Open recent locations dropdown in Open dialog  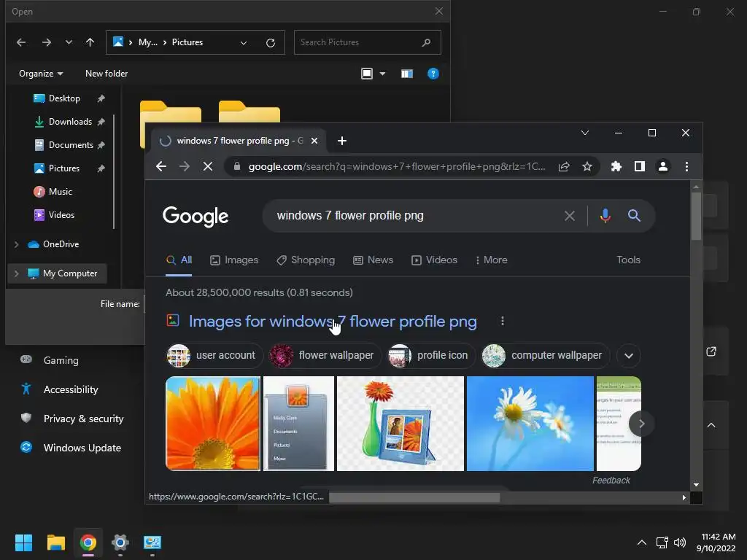tap(69, 42)
